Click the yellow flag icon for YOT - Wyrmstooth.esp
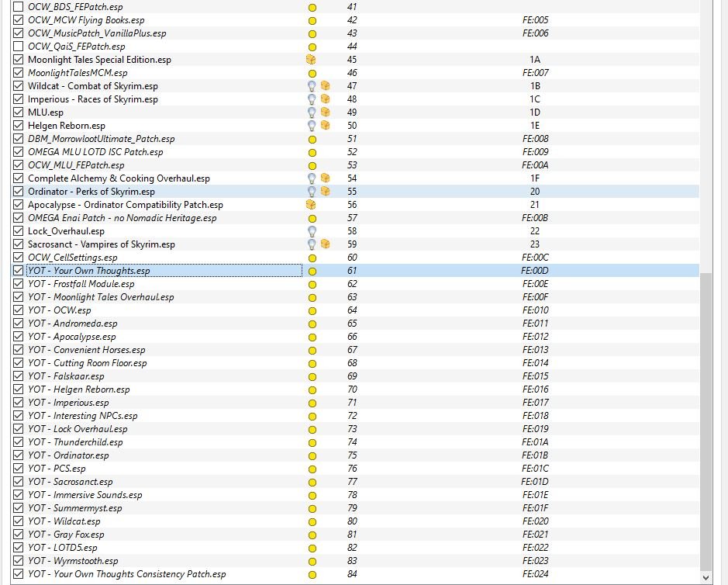Image resolution: width=728 pixels, height=585 pixels. pos(312,561)
